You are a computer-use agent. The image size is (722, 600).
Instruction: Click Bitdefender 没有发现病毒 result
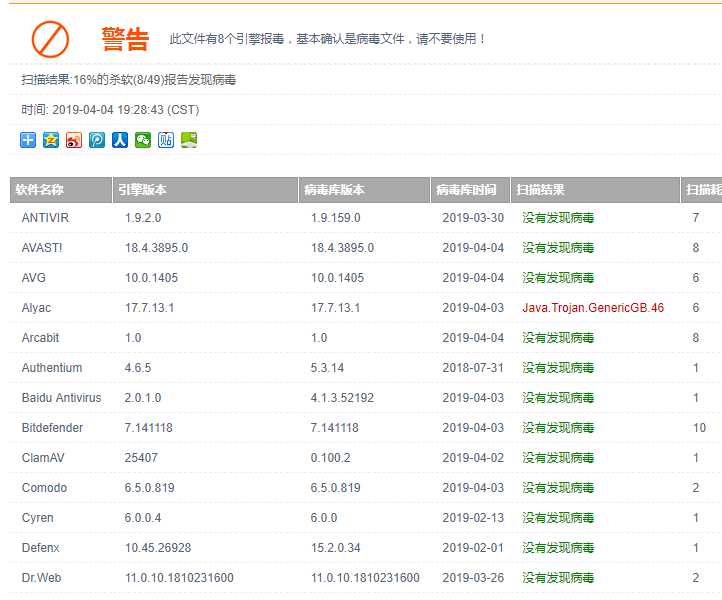558,427
